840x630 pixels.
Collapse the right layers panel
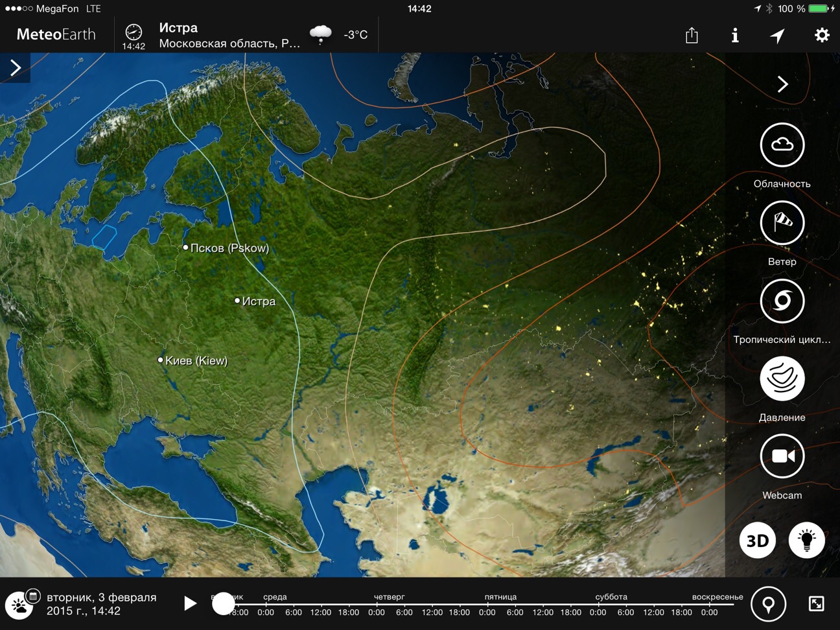pyautogui.click(x=782, y=84)
